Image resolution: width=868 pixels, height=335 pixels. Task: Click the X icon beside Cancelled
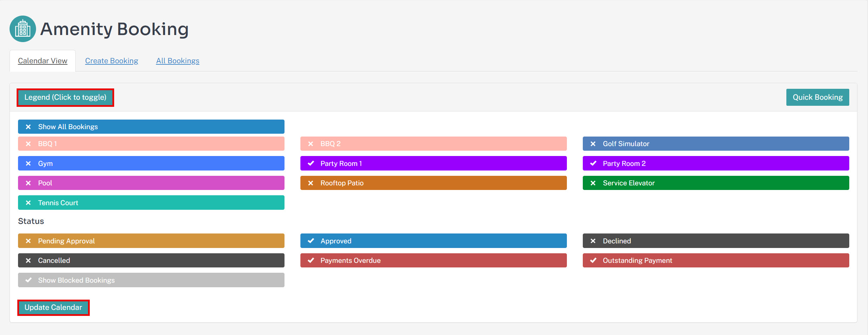pos(28,260)
